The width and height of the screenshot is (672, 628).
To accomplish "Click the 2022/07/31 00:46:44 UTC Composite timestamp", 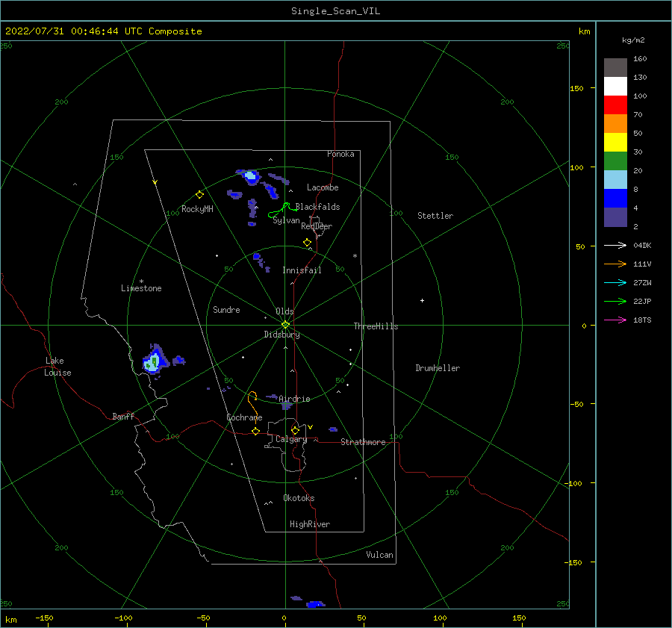I will (x=103, y=31).
